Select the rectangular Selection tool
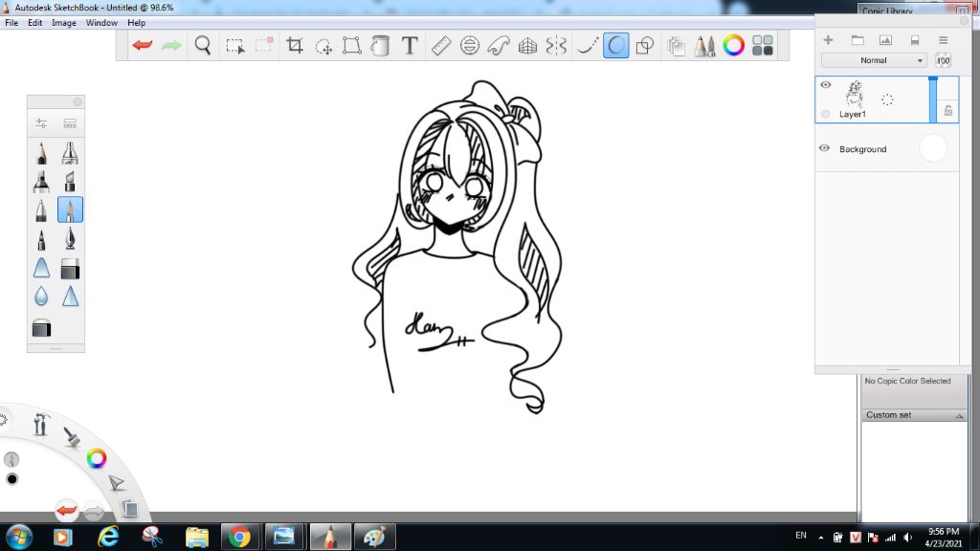The image size is (980, 551). point(235,46)
